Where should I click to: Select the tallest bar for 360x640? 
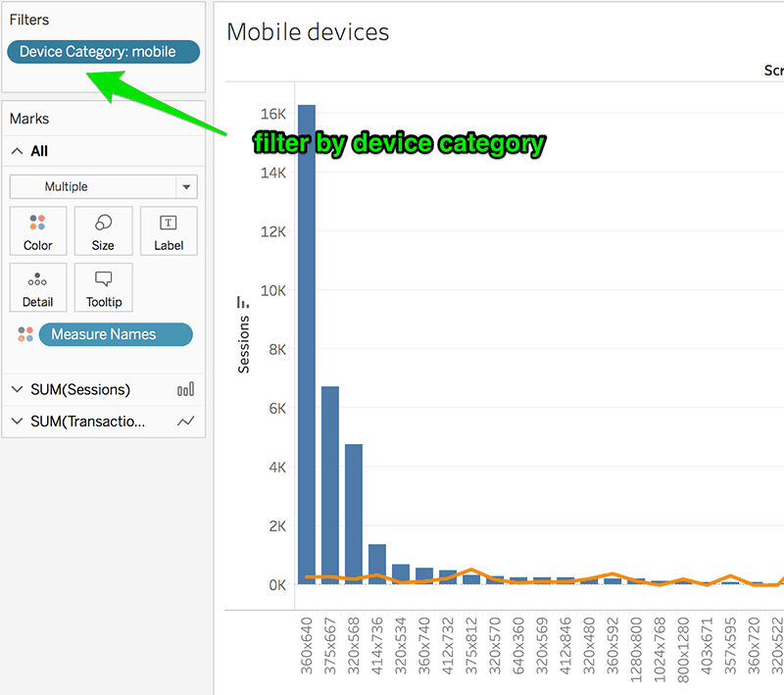pos(307,344)
